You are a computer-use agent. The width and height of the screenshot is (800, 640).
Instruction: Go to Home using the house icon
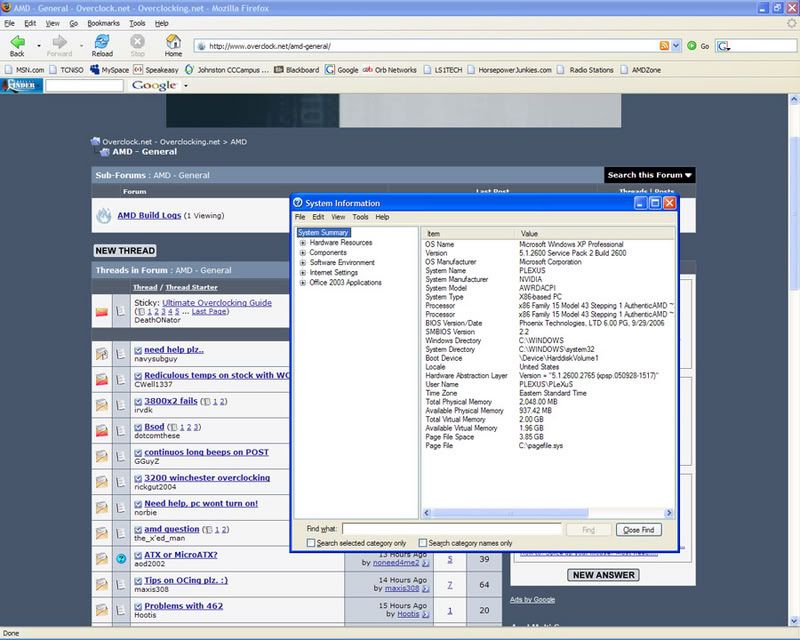pos(173,41)
